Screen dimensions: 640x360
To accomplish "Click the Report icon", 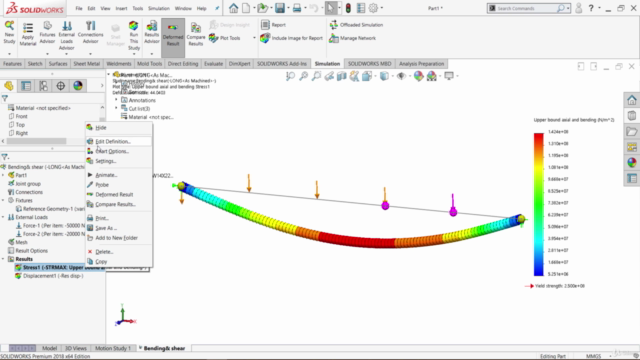I will [x=265, y=25].
